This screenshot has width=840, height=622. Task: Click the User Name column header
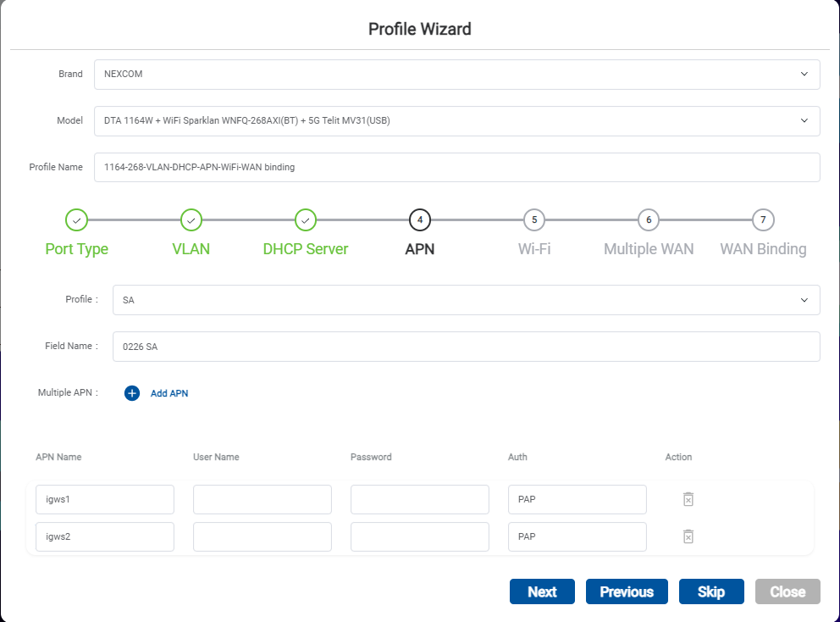(216, 457)
